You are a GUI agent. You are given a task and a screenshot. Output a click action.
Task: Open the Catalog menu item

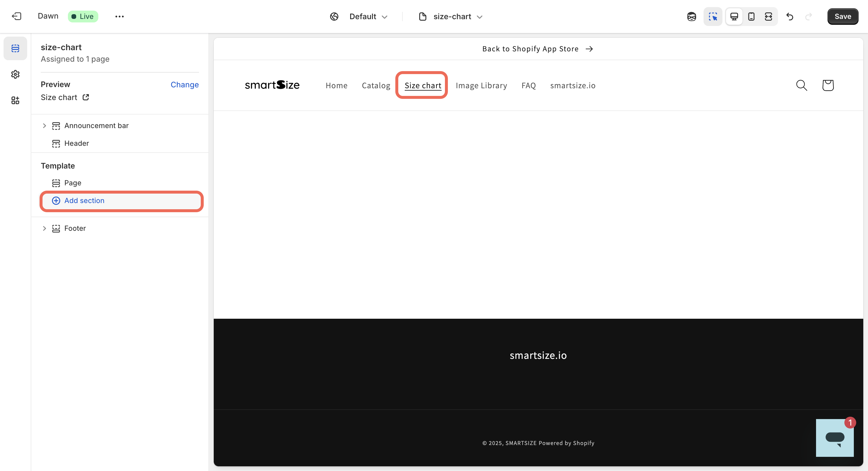pyautogui.click(x=376, y=85)
